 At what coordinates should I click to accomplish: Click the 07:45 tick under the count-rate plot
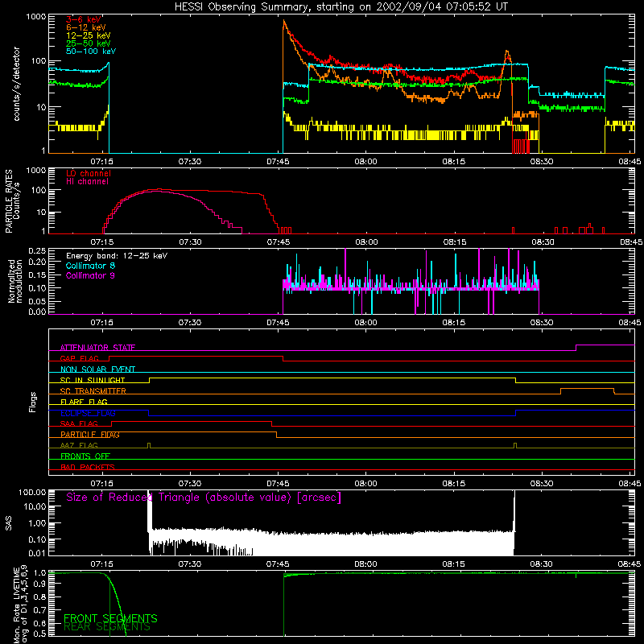tap(278, 162)
